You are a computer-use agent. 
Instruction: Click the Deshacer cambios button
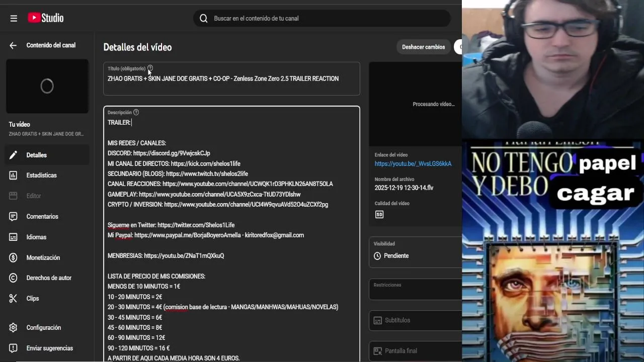[x=424, y=47]
